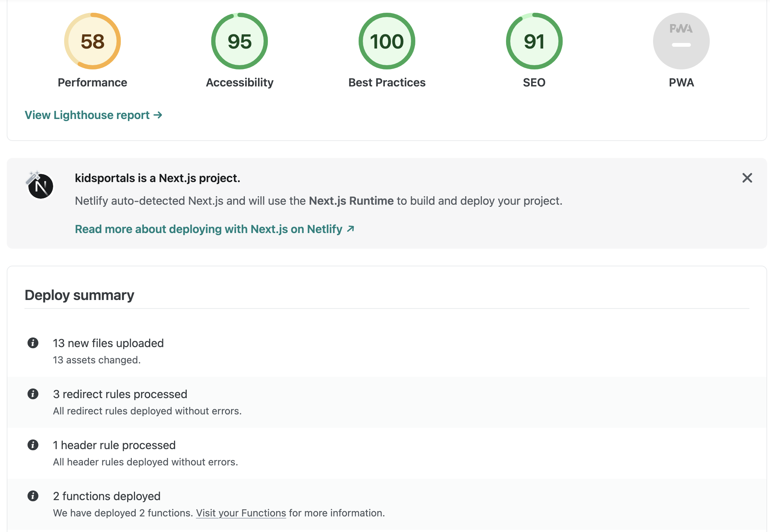Click the Best Practices 100 gauge
This screenshot has width=770, height=532.
(387, 41)
